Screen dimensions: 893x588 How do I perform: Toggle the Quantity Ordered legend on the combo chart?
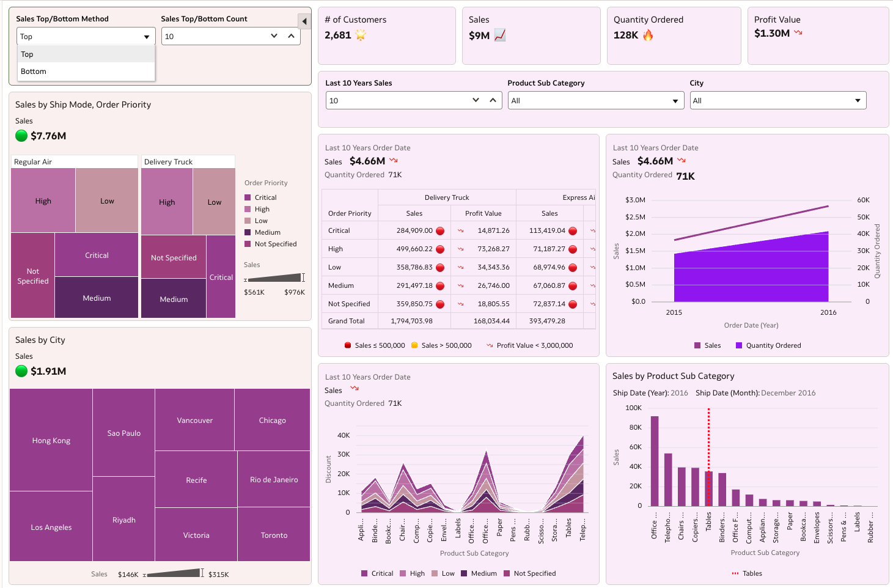[768, 345]
